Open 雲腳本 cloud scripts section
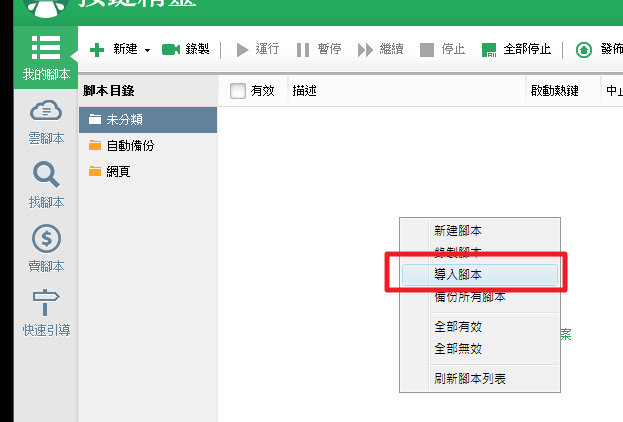The width and height of the screenshot is (623, 422). [x=46, y=121]
